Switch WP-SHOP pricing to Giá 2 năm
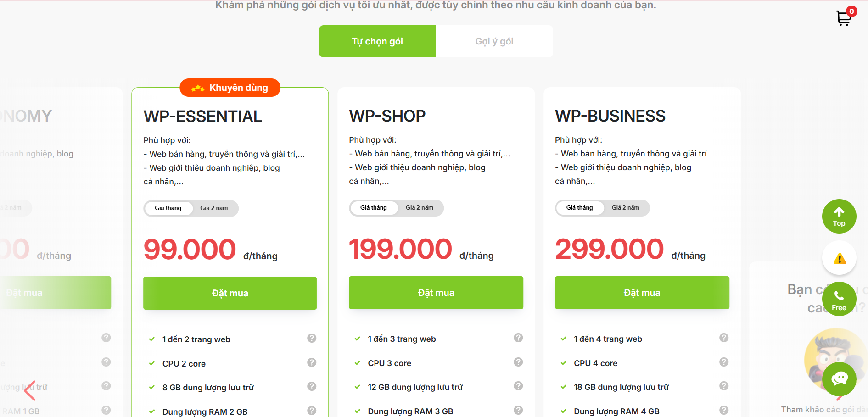This screenshot has width=868, height=417. click(x=419, y=208)
